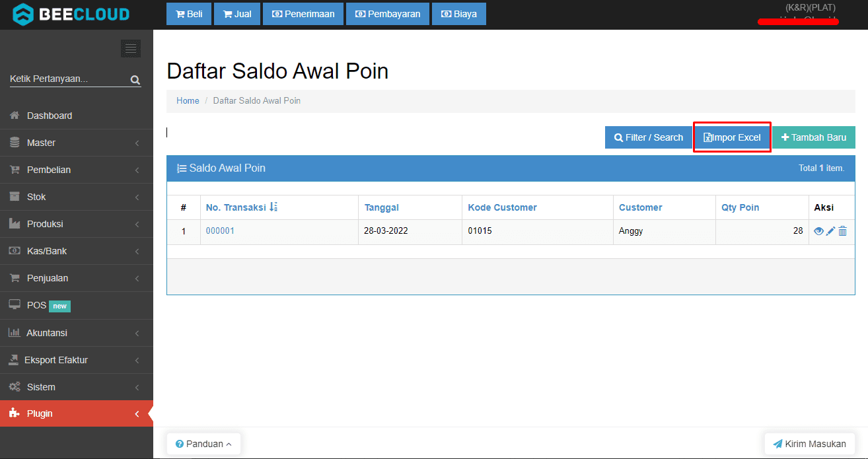Expand the Penjualan sidebar menu
This screenshot has width=868, height=459.
click(48, 278)
